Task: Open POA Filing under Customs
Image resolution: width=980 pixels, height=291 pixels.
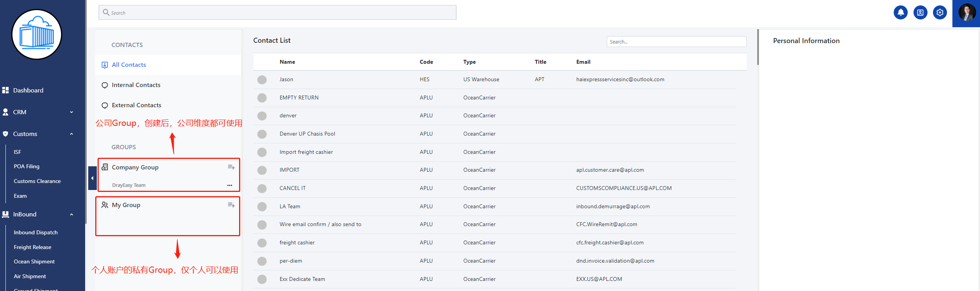Action: coord(26,166)
